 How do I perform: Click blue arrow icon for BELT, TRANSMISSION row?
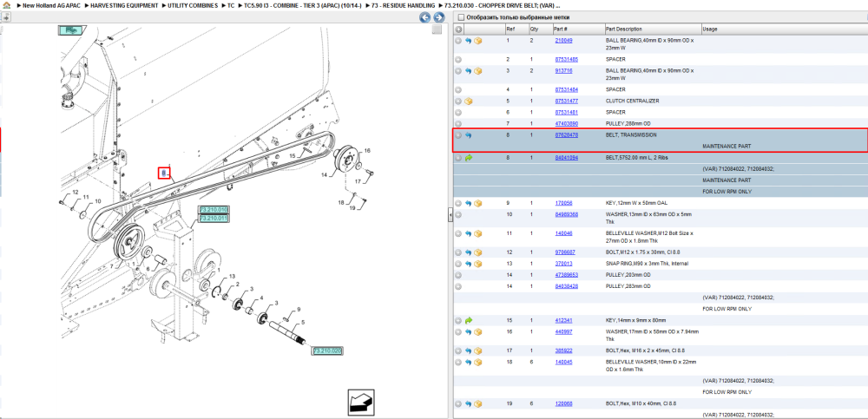click(x=468, y=135)
